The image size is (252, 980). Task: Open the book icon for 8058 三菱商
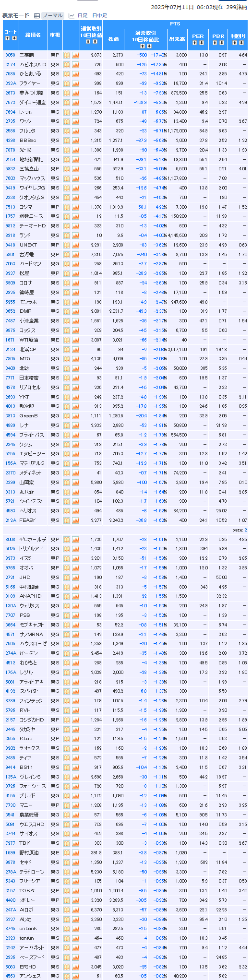click(x=67, y=55)
